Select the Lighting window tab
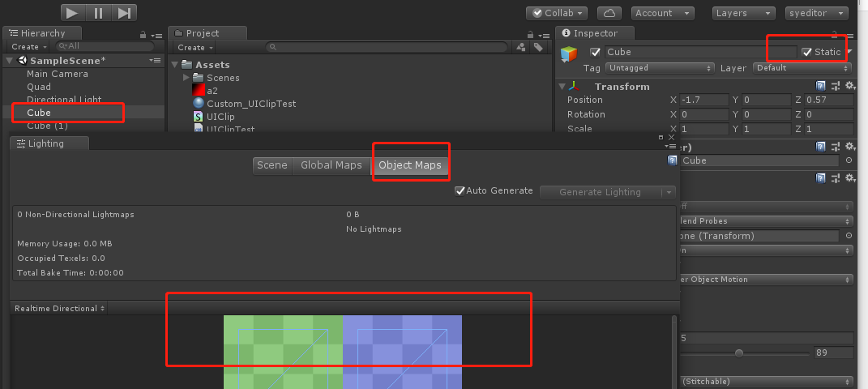This screenshot has width=868, height=389. [x=49, y=143]
